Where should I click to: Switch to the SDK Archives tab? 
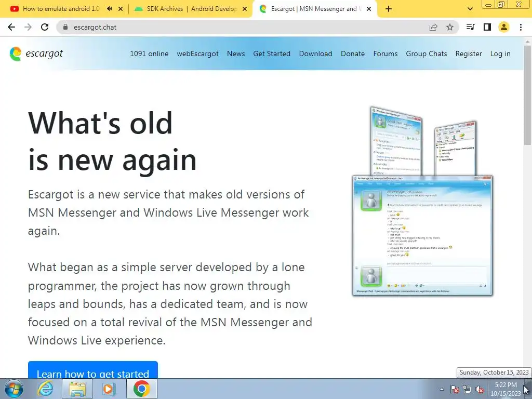[x=192, y=9]
